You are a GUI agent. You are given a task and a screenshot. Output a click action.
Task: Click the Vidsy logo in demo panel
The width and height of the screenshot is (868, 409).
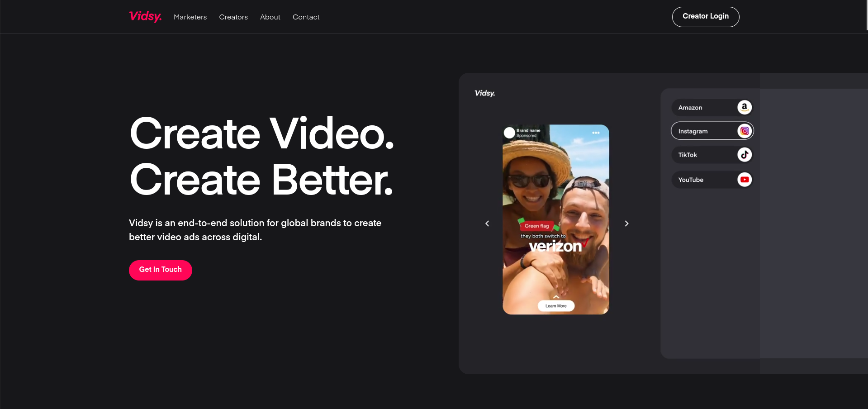pyautogui.click(x=484, y=93)
